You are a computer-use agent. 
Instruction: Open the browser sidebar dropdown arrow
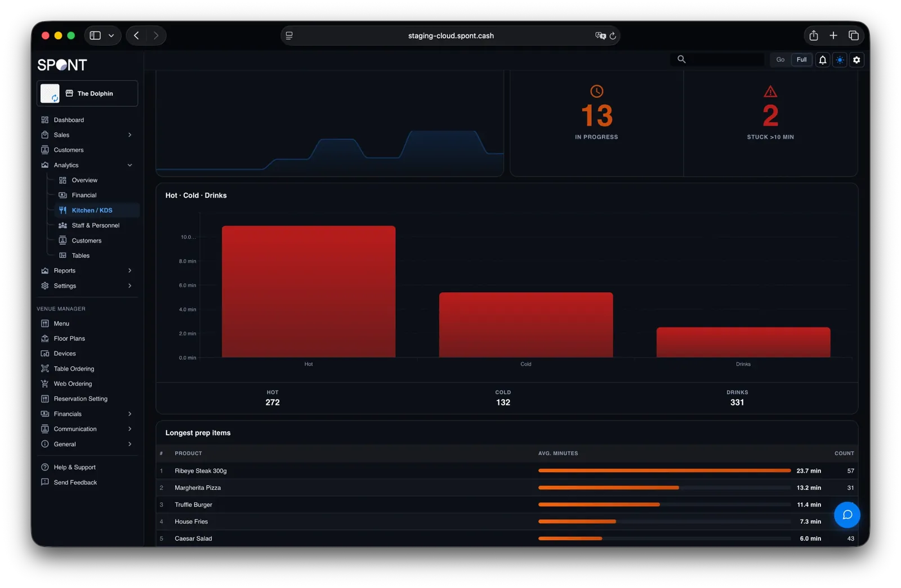(x=111, y=35)
